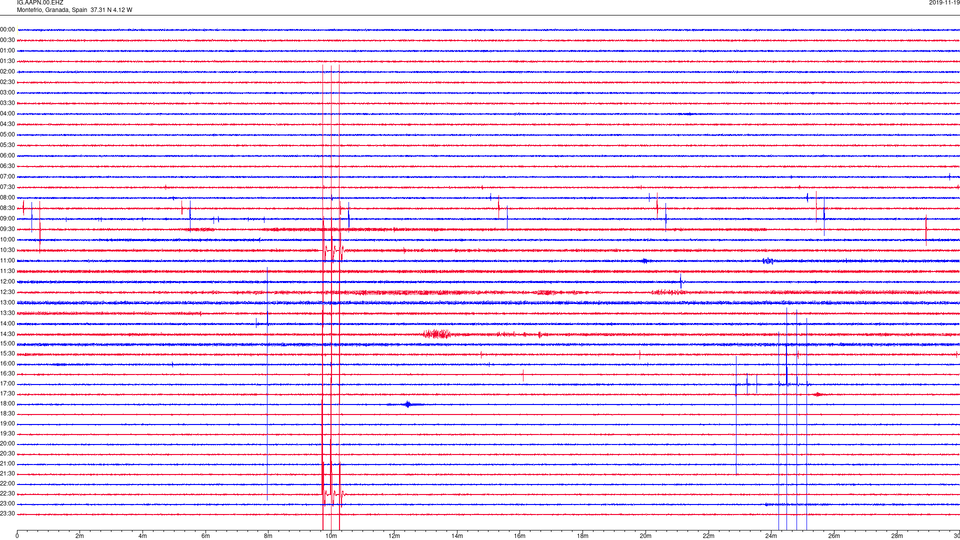Click the red wave packet on 14:30 trace

coord(437,334)
